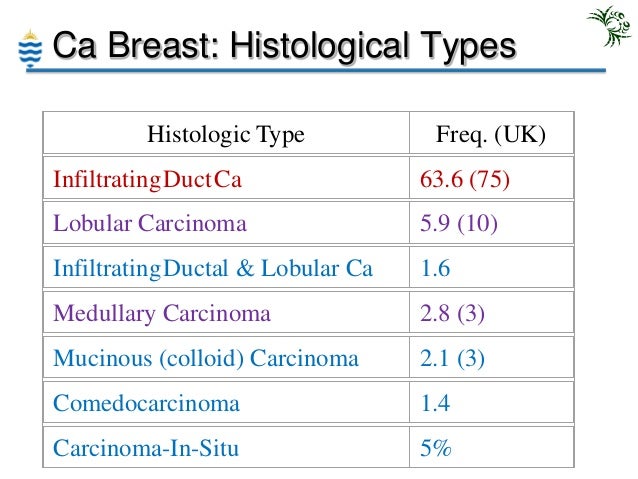This screenshot has width=638, height=479.
Task: Select Infiltrating Ductal & Lobular Ca cell
Action: [213, 268]
